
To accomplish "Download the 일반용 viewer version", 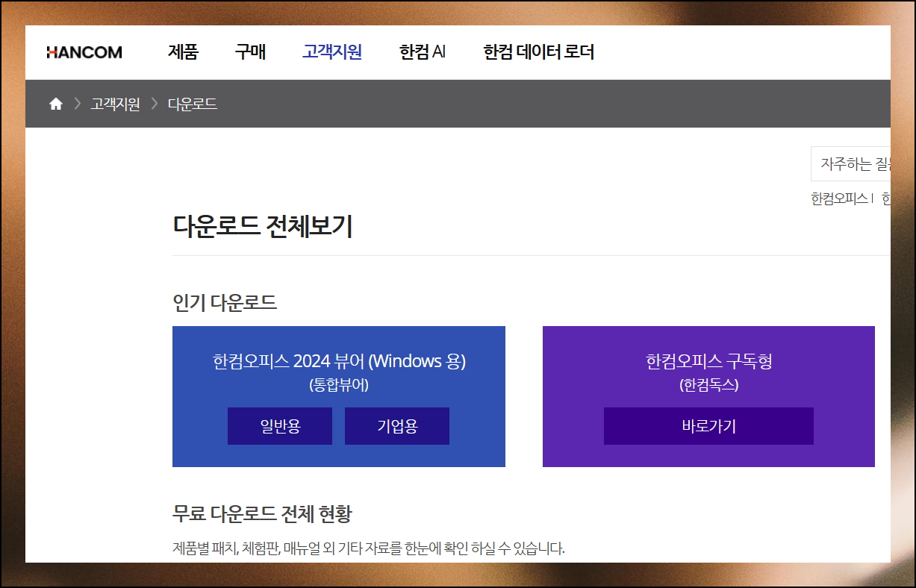I will click(280, 426).
